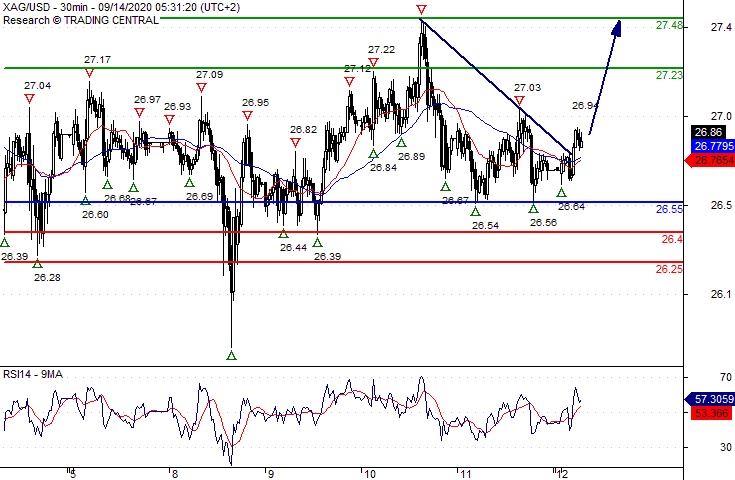Click the red 53.366 RSI average tag

tap(712, 413)
